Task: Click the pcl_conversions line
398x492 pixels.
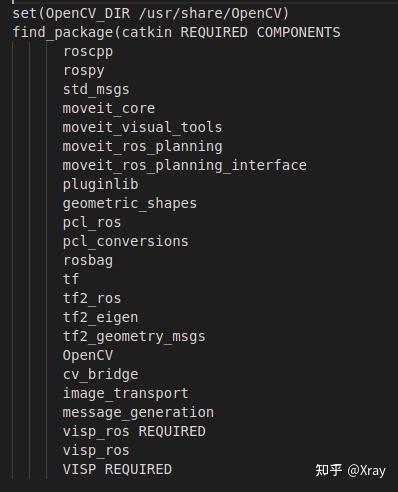Action: 126,242
